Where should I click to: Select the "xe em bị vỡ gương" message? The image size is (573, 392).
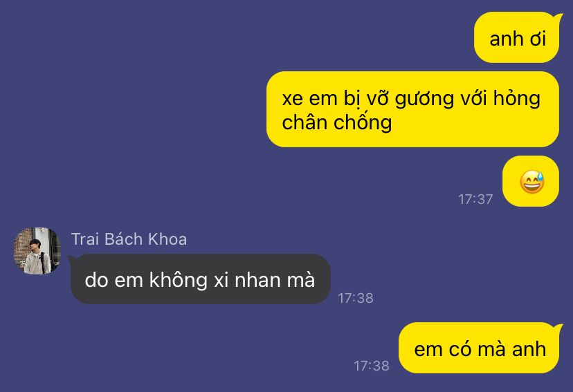pyautogui.click(x=412, y=109)
